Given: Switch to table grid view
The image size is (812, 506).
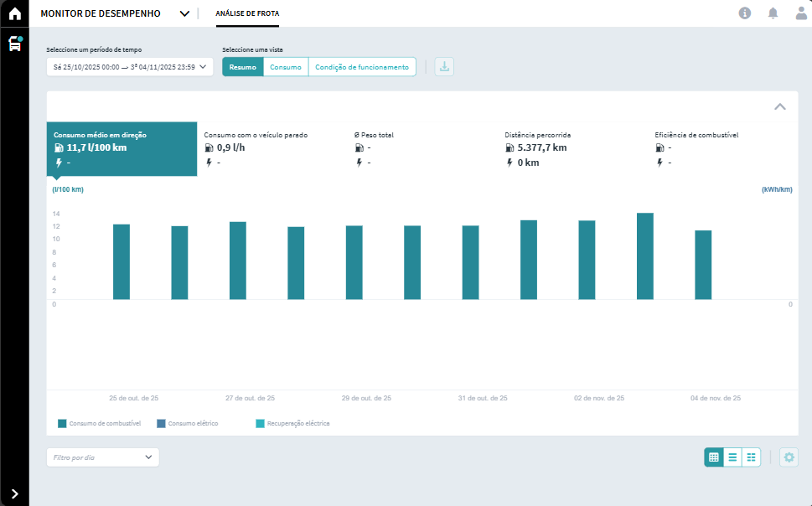Looking at the screenshot, I should point(714,457).
